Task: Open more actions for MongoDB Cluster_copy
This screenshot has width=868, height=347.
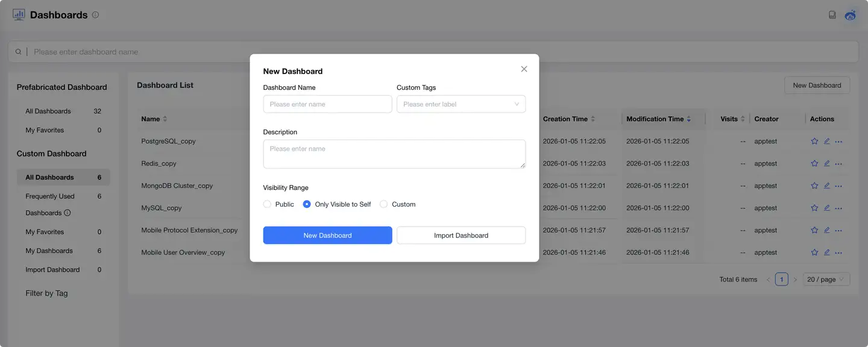Action: (838, 186)
